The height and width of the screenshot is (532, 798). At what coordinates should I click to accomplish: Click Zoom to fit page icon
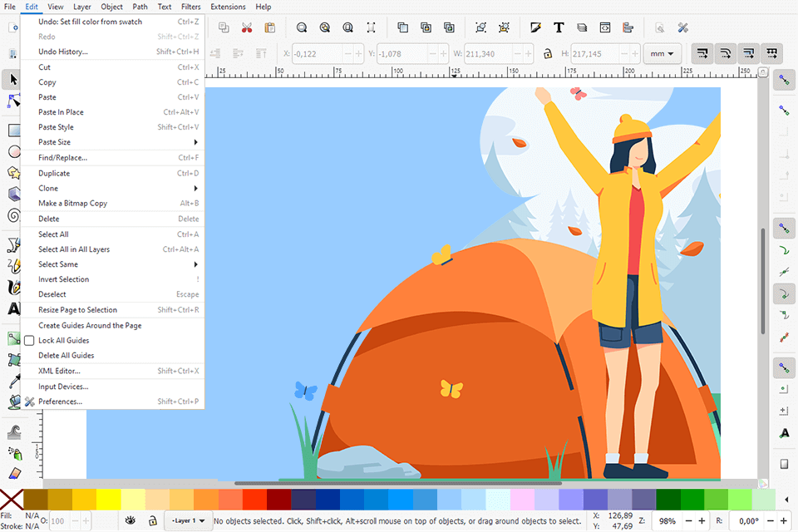(347, 27)
